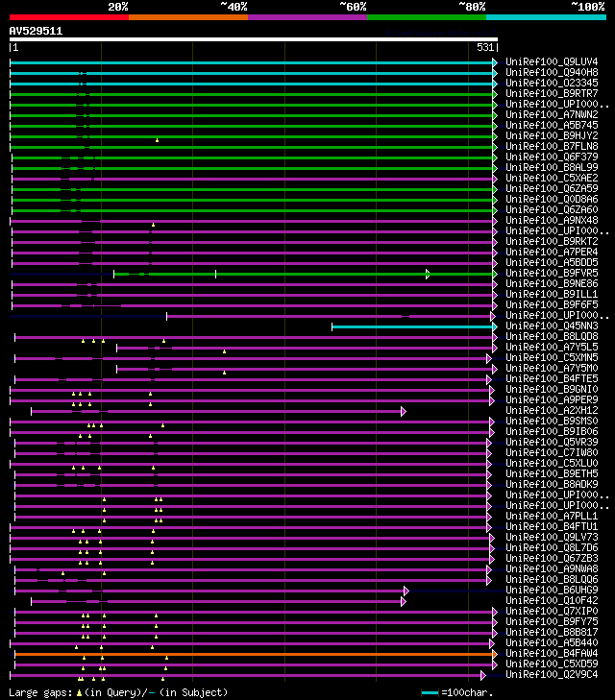615x700 pixels.
Task: Click the UniRef100_Q9LV73 label
Action: pos(552,538)
